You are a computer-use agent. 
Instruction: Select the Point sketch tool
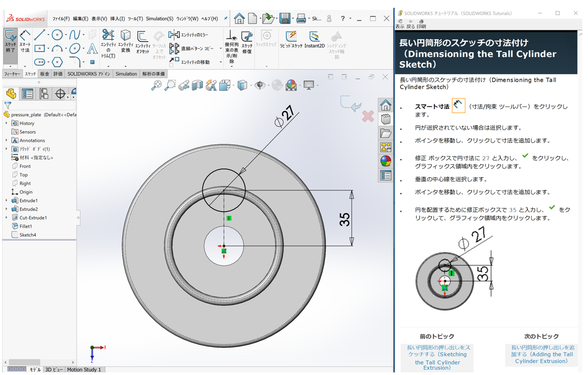pos(92,62)
